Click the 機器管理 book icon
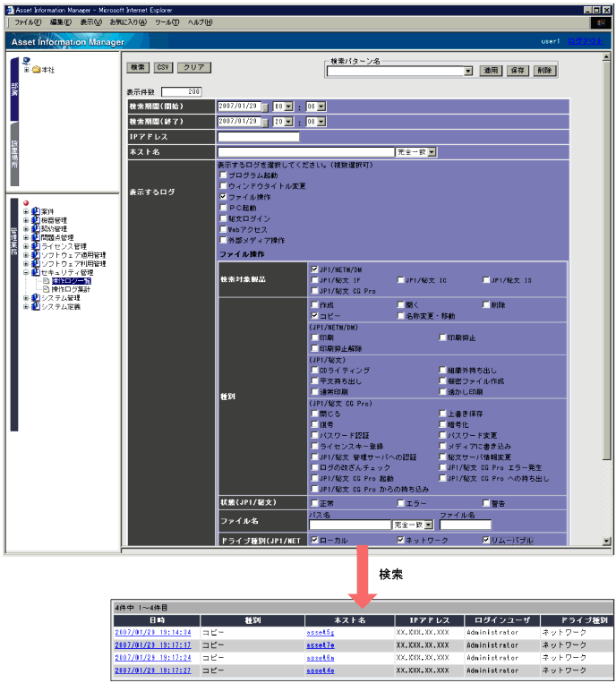Image resolution: width=616 pixels, height=683 pixels. point(36,220)
